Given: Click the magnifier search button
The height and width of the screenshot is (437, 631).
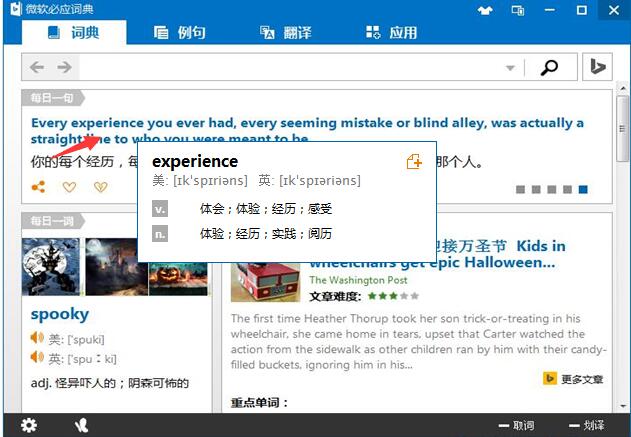Looking at the screenshot, I should pos(549,67).
